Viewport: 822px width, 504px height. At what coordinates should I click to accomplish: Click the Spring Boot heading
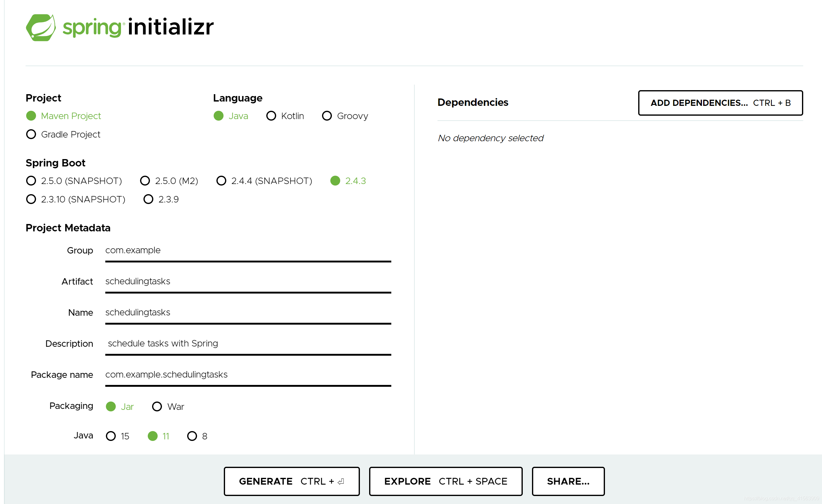(x=55, y=163)
